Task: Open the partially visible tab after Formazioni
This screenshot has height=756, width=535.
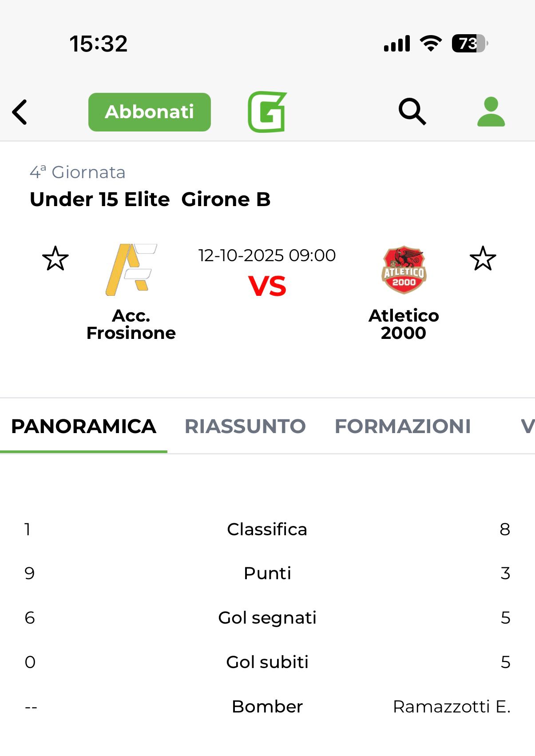Action: (x=527, y=426)
